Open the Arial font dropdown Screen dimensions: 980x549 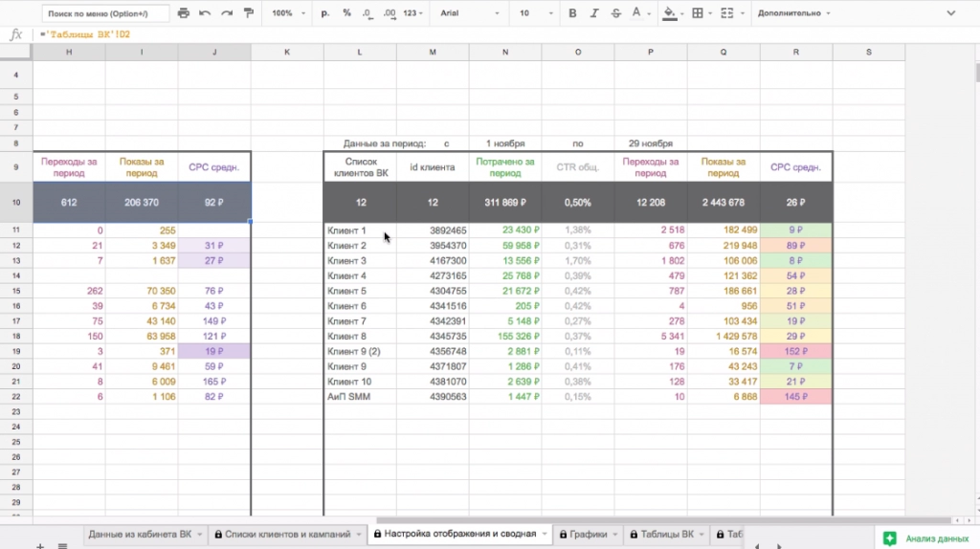[x=469, y=13]
